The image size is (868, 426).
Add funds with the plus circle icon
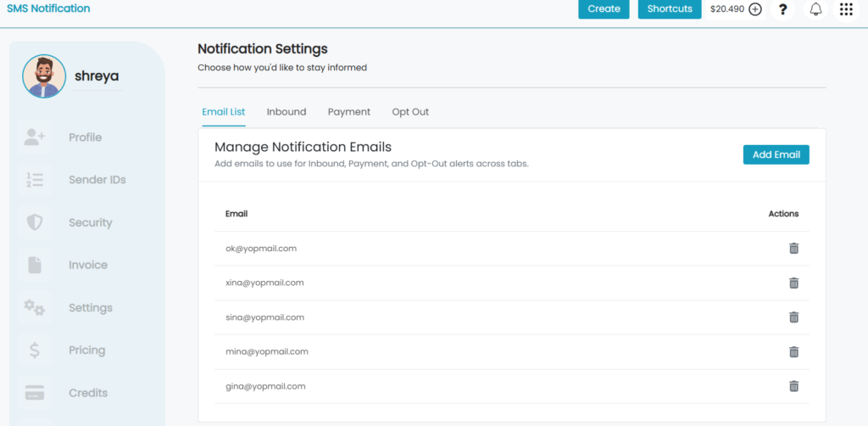tap(755, 8)
